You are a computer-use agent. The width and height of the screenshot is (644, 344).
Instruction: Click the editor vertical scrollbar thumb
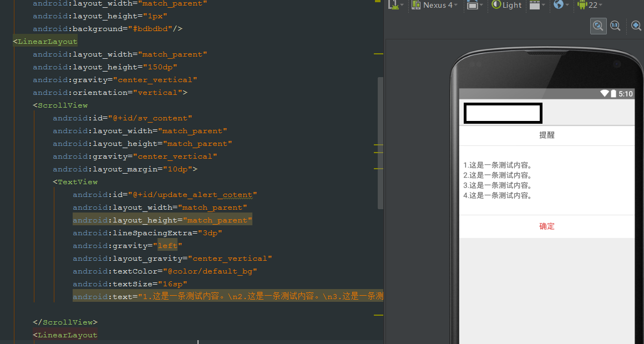(381, 143)
